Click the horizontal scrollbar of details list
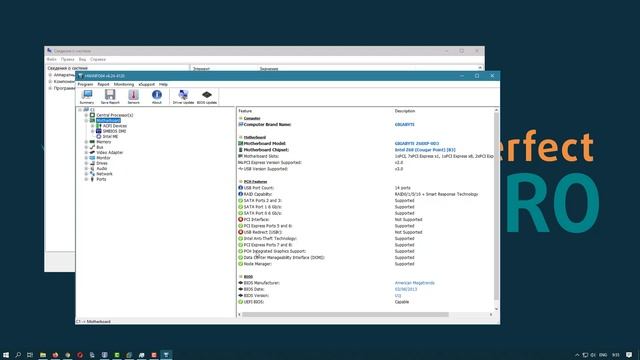The image size is (640, 360). click(345, 314)
